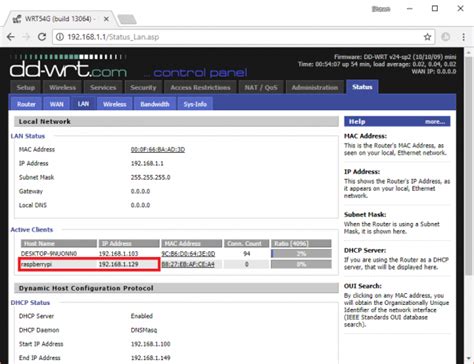Reload the page with refresh icon
Viewport: 474px width, 364px height.
(42, 37)
